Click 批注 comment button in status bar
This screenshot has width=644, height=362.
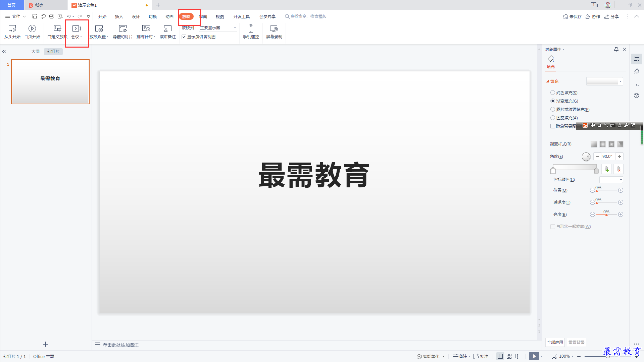click(481, 356)
